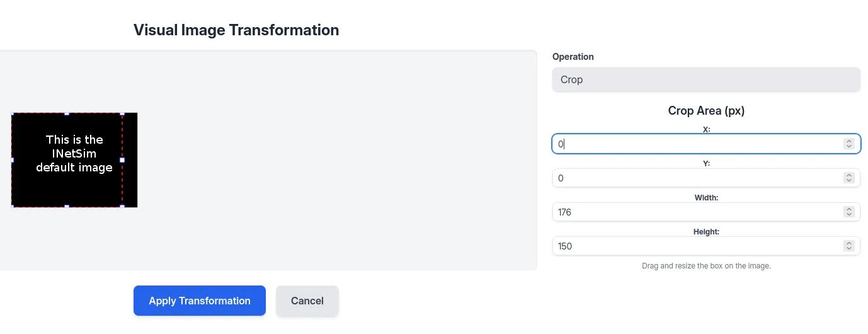Click the left-middle crop resize handle

pos(12,160)
